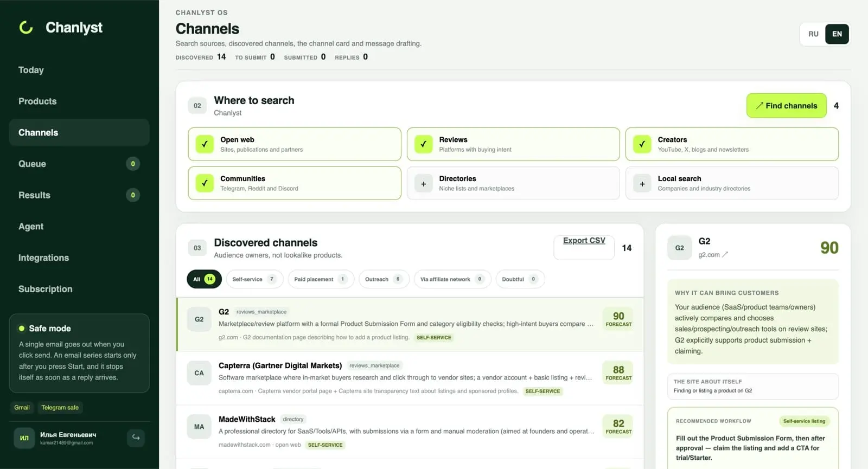
Task: Click the reviews_marketplace tag on G2
Action: (261, 312)
